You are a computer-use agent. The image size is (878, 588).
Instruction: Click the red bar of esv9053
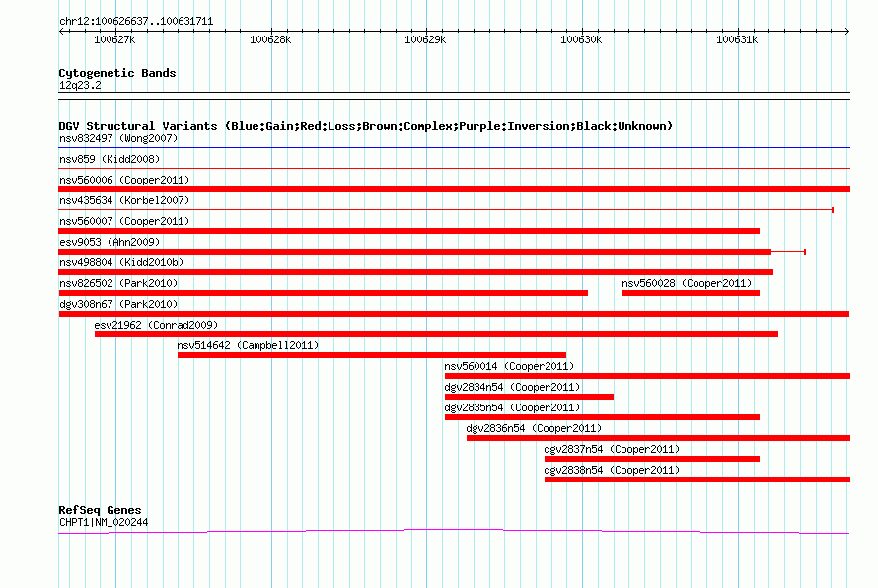pyautogui.click(x=415, y=252)
